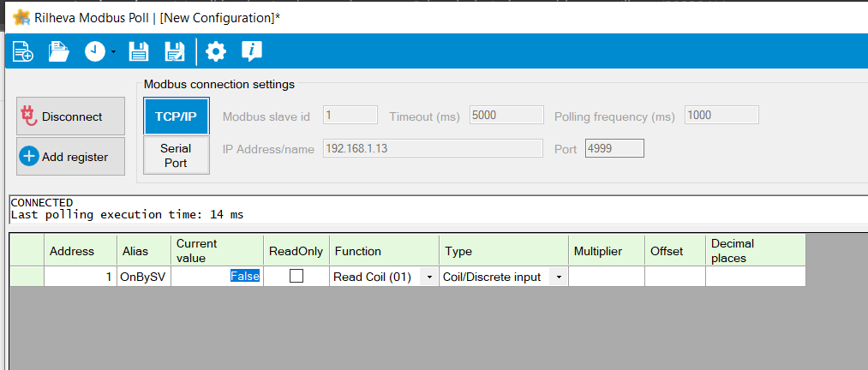This screenshot has height=370, width=868.
Task: Switch to TCP/IP connection mode
Action: click(176, 116)
